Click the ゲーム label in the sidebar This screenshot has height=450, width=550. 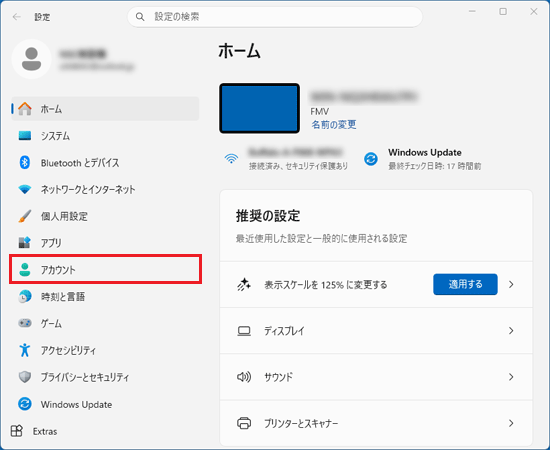(x=51, y=323)
